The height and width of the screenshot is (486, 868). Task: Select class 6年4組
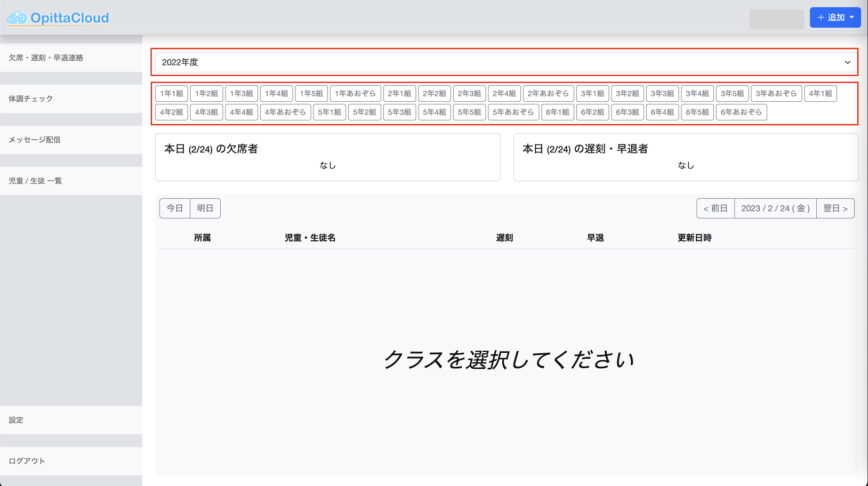[x=662, y=112]
